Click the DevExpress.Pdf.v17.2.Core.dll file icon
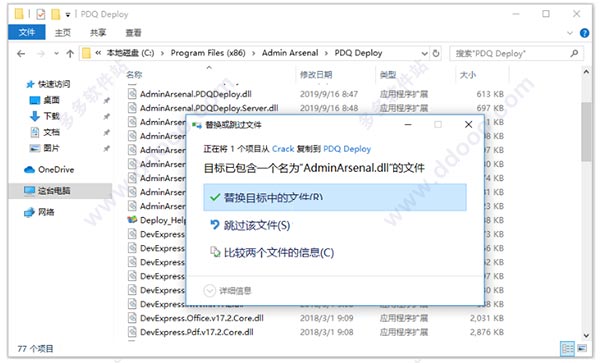Image resolution: width=600 pixels, height=363 pixels. point(132,332)
